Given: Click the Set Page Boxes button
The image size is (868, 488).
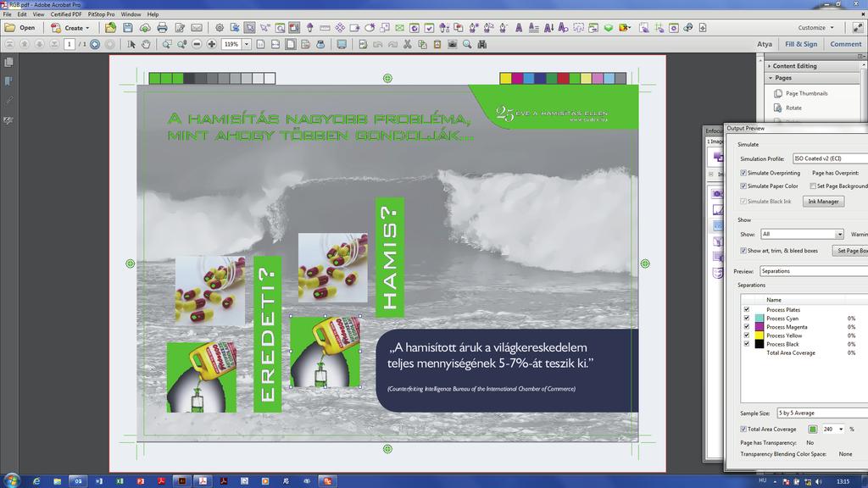Looking at the screenshot, I should pos(850,251).
